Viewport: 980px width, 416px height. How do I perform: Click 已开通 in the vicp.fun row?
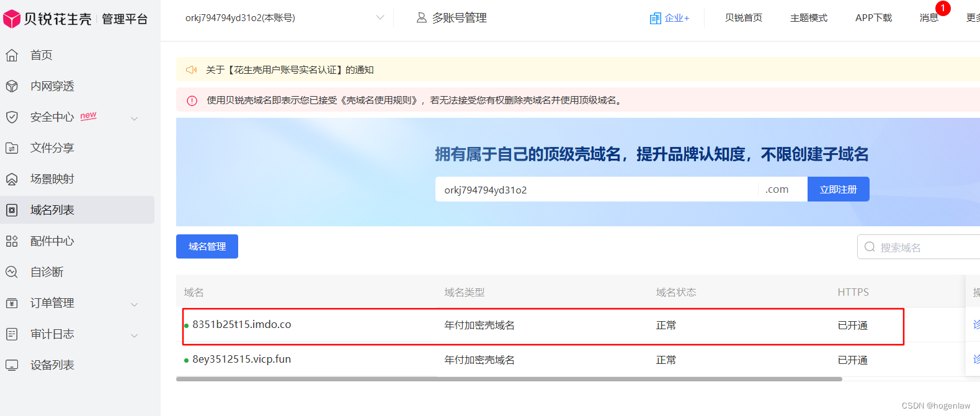[853, 360]
